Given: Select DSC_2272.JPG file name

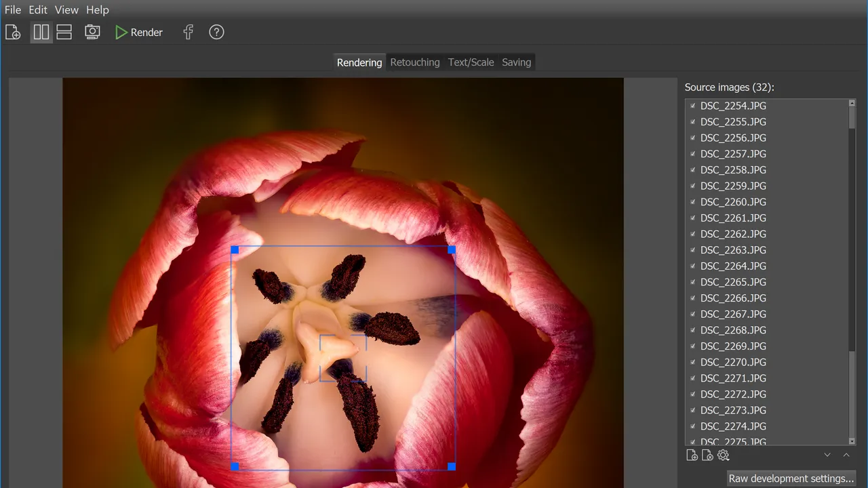Looking at the screenshot, I should point(733,394).
